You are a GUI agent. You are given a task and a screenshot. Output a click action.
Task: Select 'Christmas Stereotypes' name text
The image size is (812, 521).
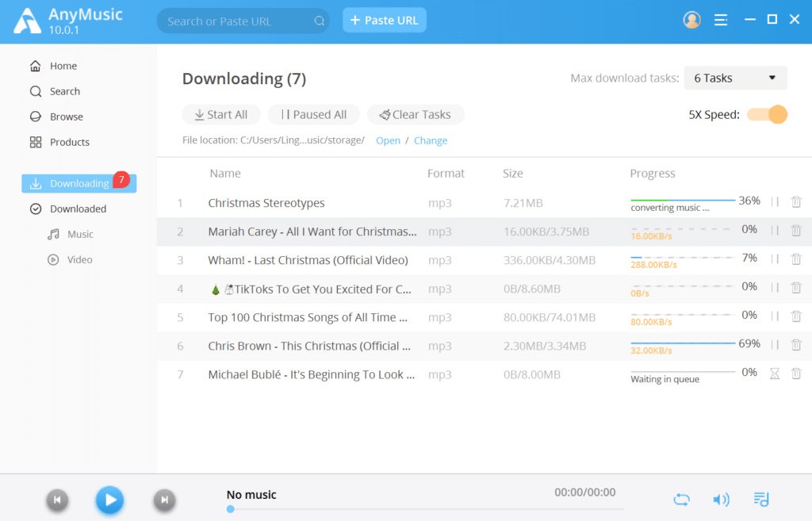pyautogui.click(x=266, y=203)
